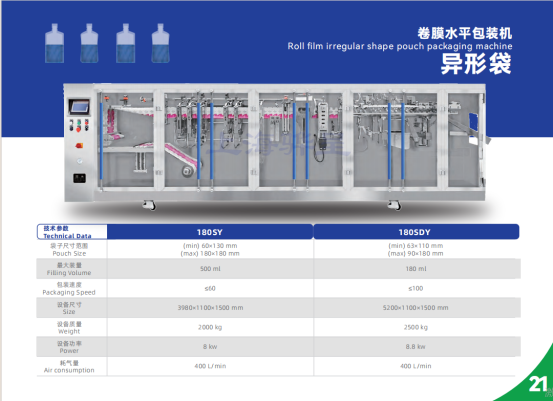The height and width of the screenshot is (401, 553).
Task: Click the '≤60' packaging speed cell
Action: click(210, 288)
